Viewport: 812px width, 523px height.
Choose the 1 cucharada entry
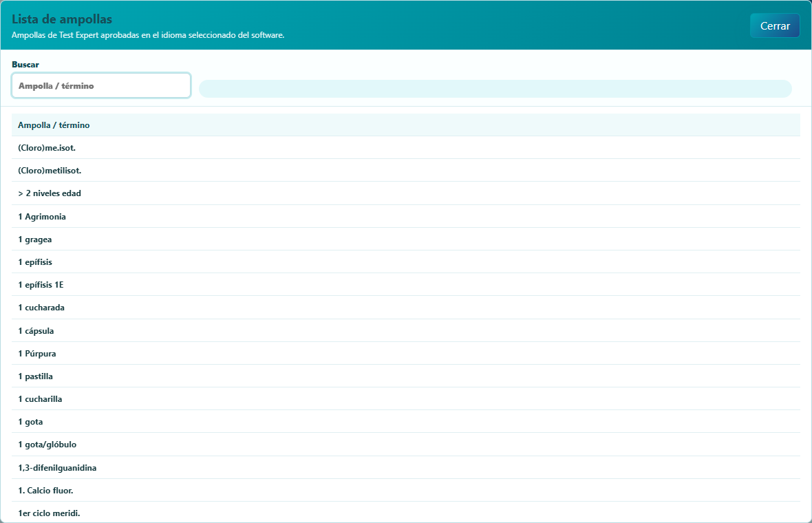(405, 308)
